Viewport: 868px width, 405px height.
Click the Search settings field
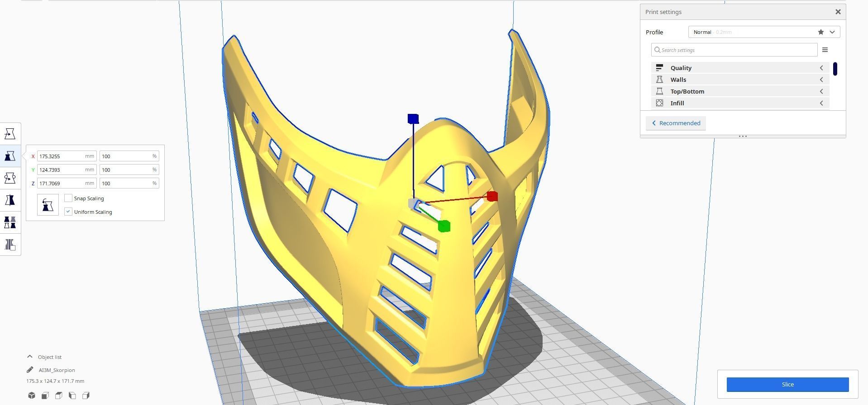coord(734,50)
